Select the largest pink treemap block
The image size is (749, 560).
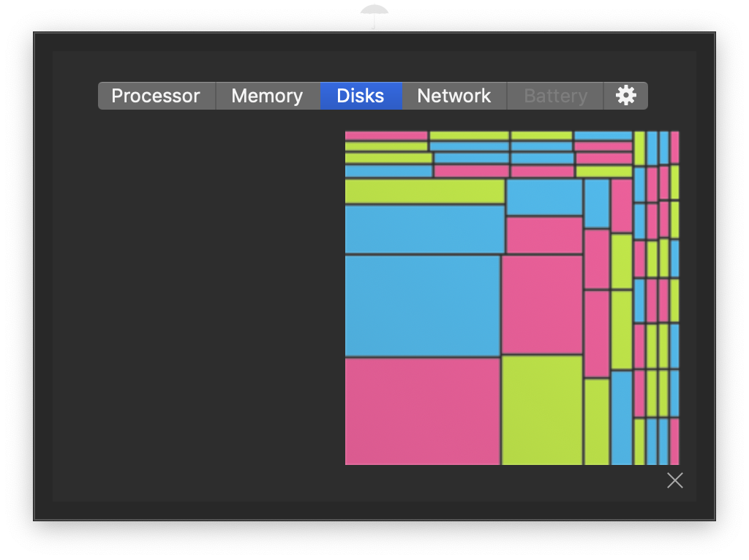point(422,411)
